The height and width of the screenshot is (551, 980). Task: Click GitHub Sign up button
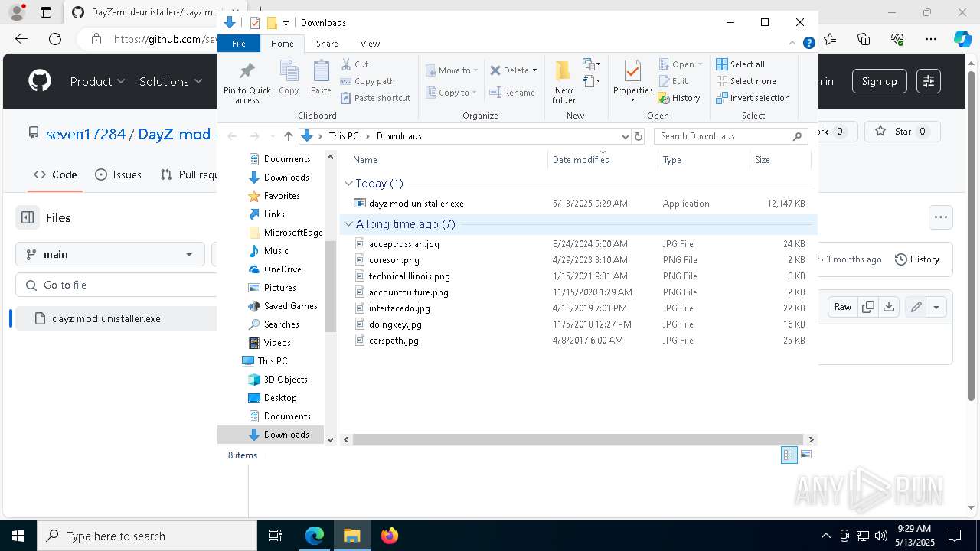tap(879, 81)
